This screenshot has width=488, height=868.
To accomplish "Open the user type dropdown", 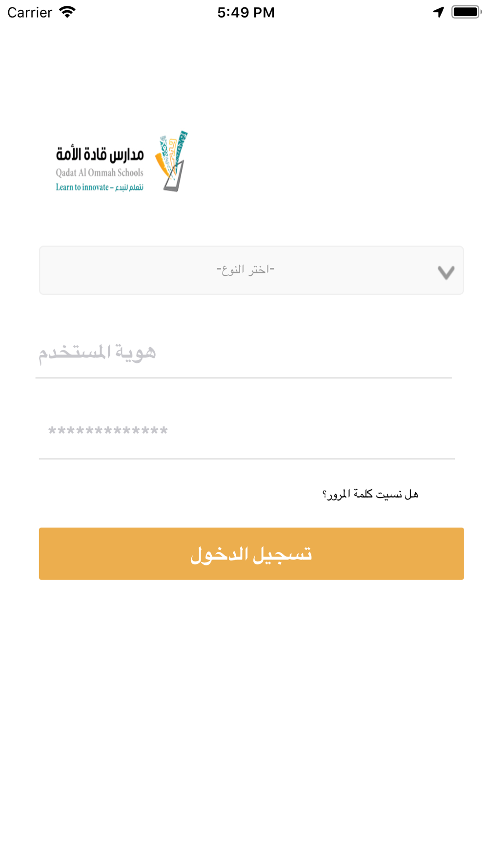I will (x=251, y=270).
